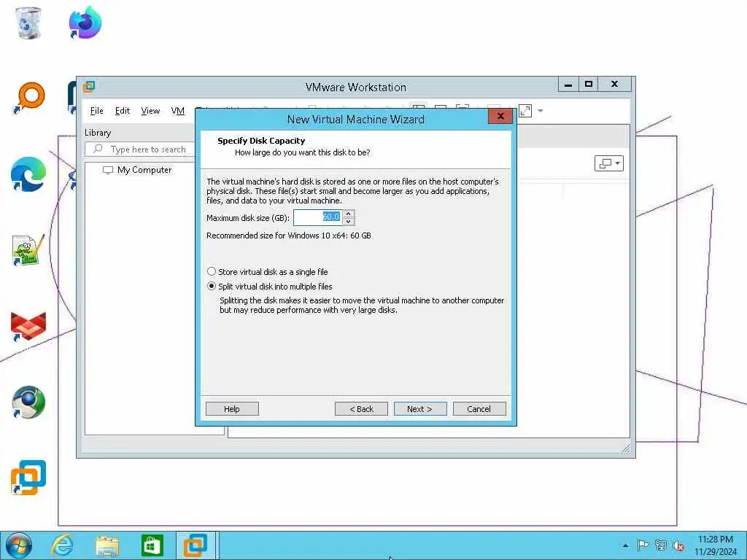747x560 pixels.
Task: Decrease maximum disk size with down arrow
Action: pyautogui.click(x=348, y=222)
